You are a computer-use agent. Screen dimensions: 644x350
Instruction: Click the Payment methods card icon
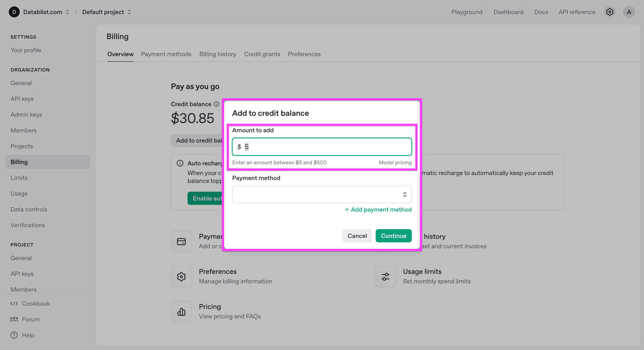point(181,241)
